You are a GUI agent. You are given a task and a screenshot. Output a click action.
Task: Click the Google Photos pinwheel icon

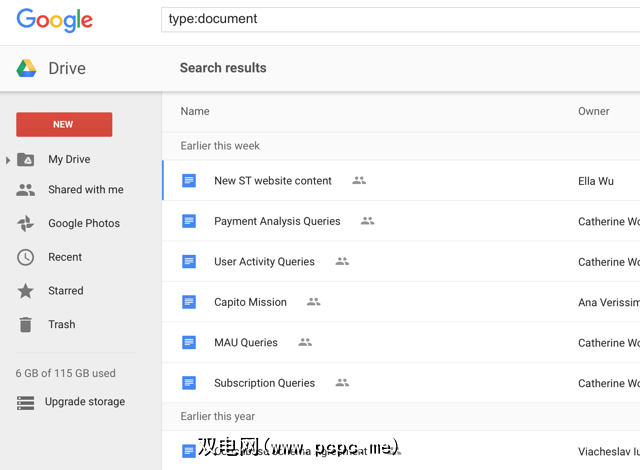[26, 224]
